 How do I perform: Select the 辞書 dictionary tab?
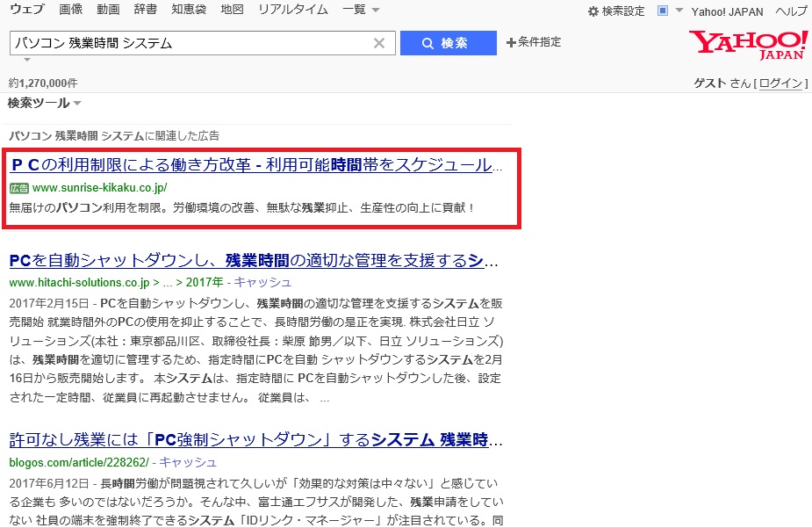[146, 10]
